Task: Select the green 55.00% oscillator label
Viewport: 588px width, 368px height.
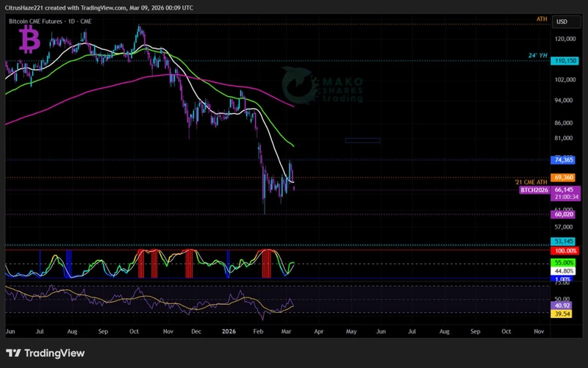Action: pyautogui.click(x=564, y=262)
